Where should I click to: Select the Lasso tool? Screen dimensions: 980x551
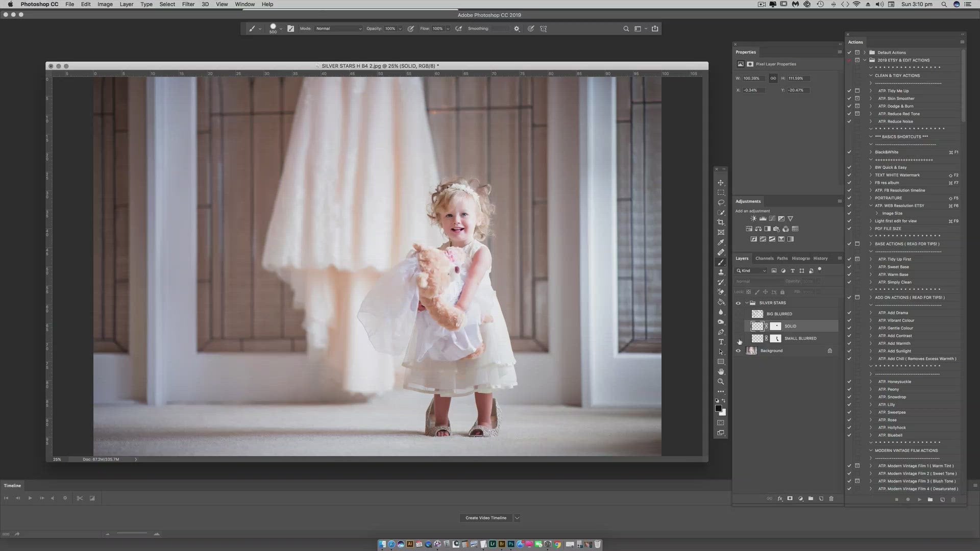click(x=720, y=203)
